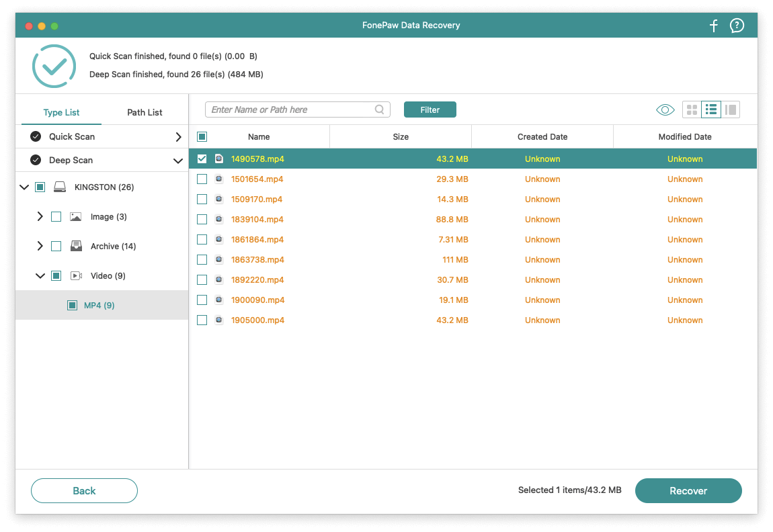Click the file icon of 1900090.mp4
This screenshot has height=532, width=773.
click(219, 300)
